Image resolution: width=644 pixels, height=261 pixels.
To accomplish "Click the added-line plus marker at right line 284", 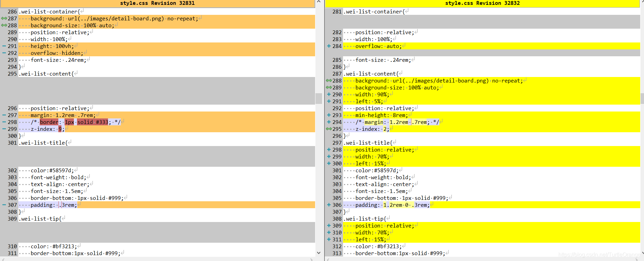I will point(329,46).
